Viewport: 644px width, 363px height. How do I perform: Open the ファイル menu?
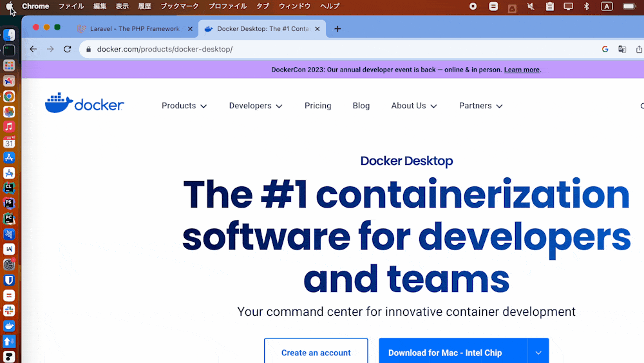point(71,6)
